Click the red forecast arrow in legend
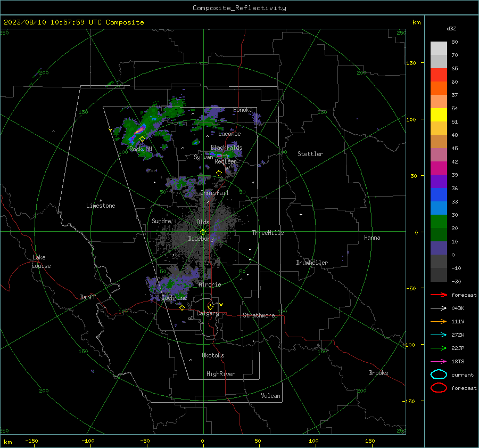This screenshot has height=448, width=479. 439,295
